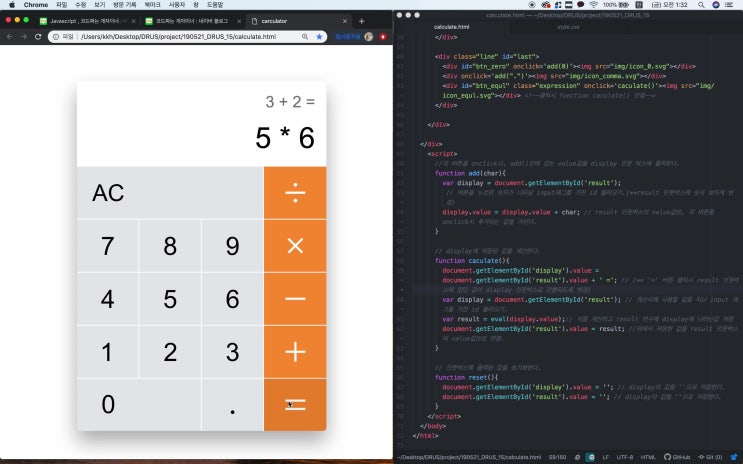Click calculator digit 1

108,352
